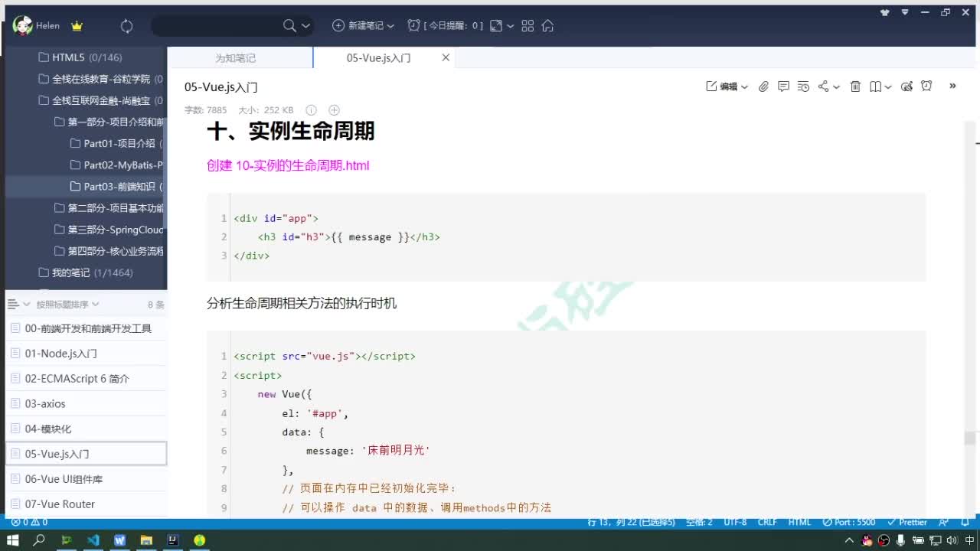Open note 04-模块化
Image resolution: width=980 pixels, height=551 pixels.
(86, 429)
